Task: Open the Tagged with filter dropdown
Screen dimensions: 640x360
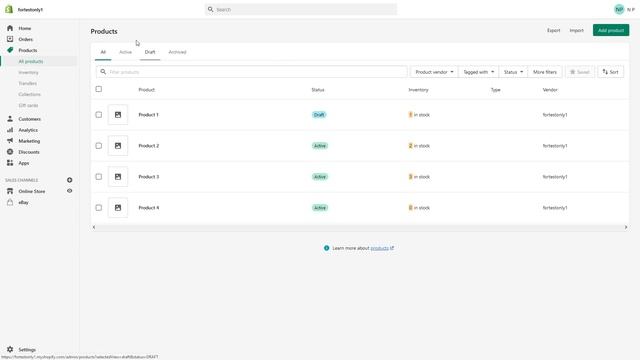Action: tap(478, 72)
